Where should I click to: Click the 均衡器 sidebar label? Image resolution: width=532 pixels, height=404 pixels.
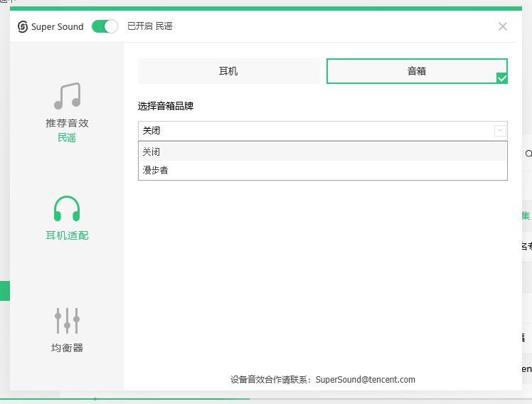pos(67,348)
